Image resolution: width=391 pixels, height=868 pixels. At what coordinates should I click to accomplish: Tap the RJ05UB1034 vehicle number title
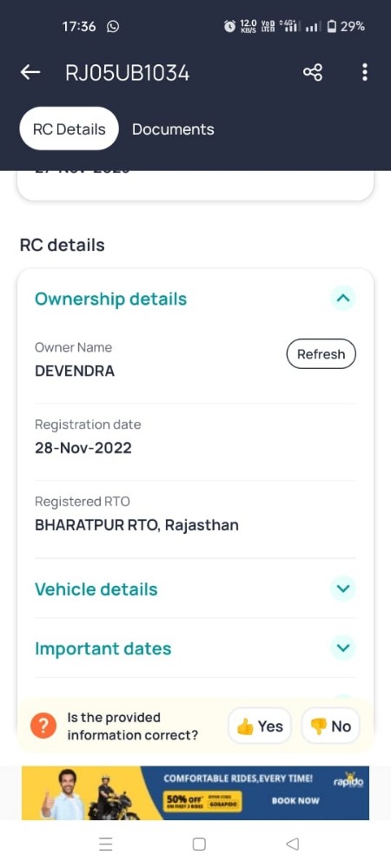pyautogui.click(x=128, y=73)
